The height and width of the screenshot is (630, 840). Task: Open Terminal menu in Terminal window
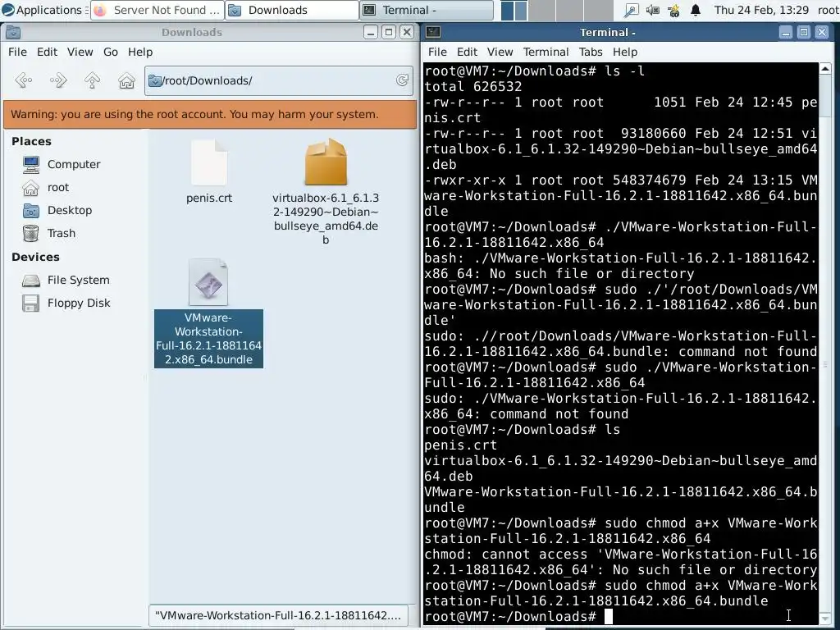(x=546, y=52)
